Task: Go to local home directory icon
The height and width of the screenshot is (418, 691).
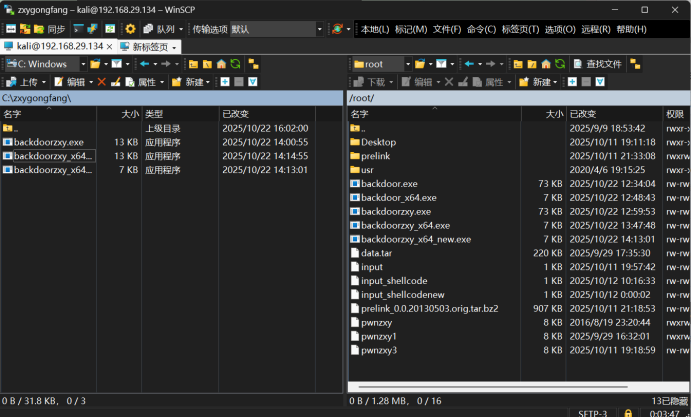Action: [221, 64]
